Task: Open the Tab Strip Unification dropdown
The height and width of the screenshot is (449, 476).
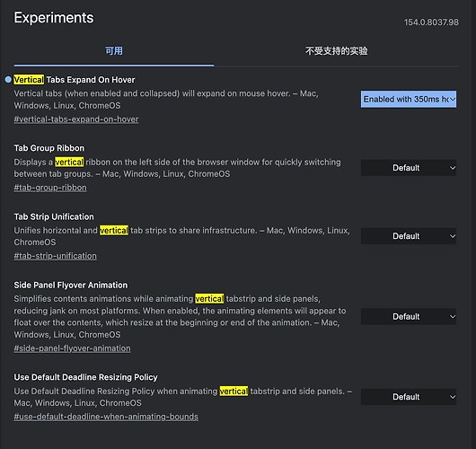Action: coord(409,236)
